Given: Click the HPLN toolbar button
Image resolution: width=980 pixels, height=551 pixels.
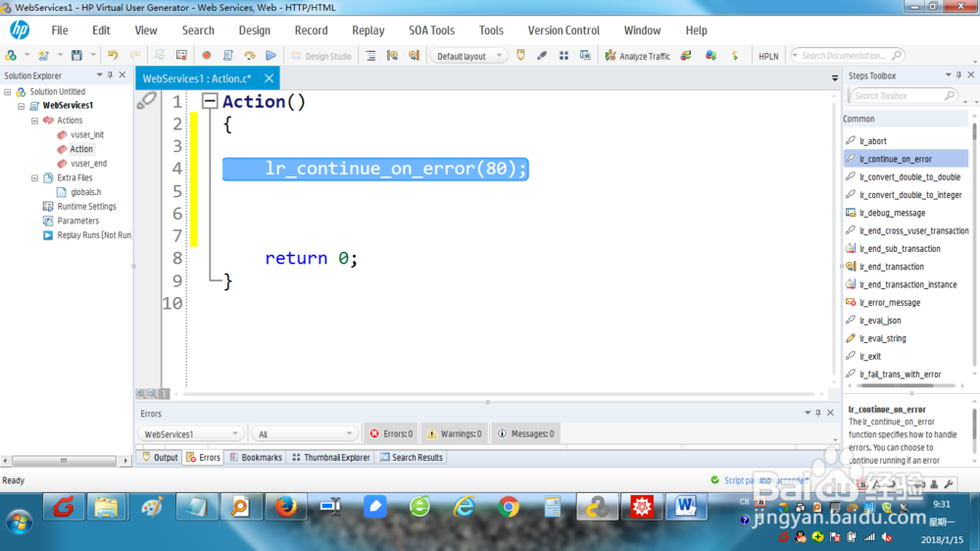Looking at the screenshot, I should click(x=768, y=56).
